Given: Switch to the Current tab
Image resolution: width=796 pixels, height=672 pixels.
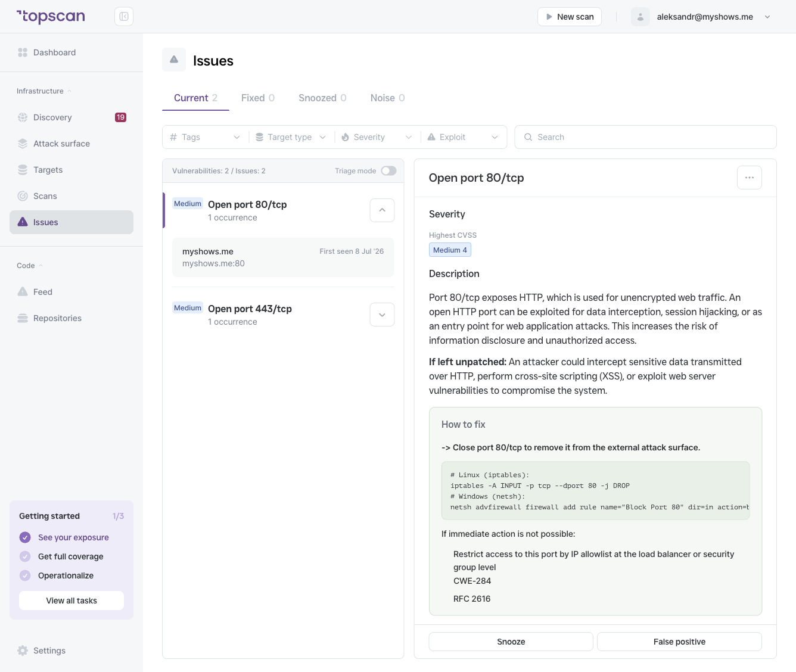Looking at the screenshot, I should [195, 98].
